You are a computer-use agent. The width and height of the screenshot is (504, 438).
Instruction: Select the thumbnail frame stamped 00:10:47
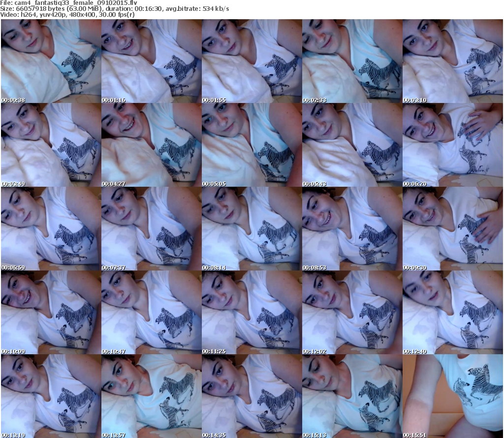click(x=152, y=312)
